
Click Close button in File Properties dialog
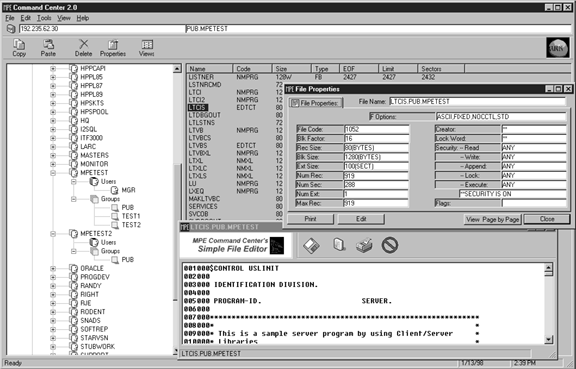[547, 219]
